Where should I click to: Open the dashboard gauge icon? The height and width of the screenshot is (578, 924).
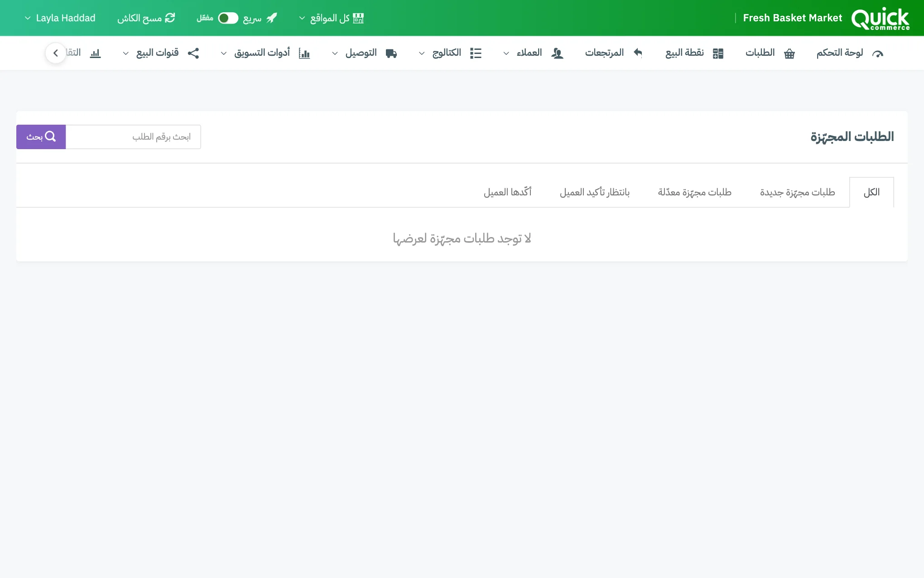[x=877, y=53]
